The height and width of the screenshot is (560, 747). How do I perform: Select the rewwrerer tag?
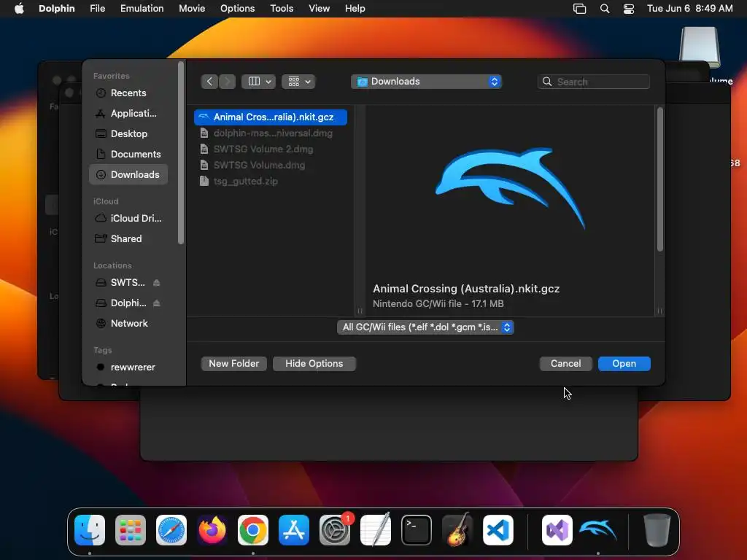pyautogui.click(x=128, y=367)
